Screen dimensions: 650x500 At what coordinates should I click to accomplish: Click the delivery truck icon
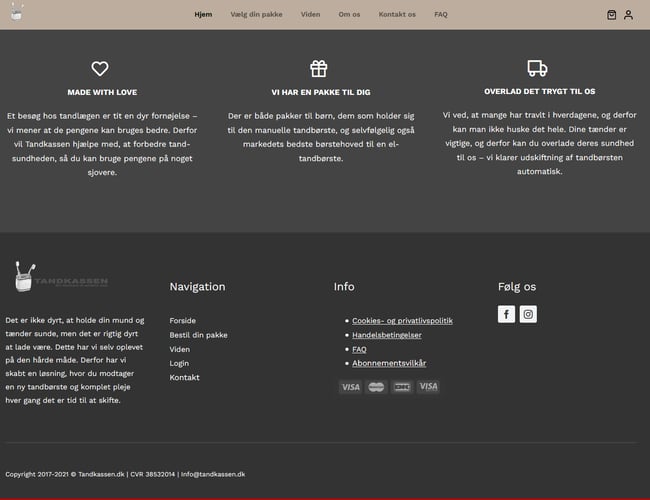tap(537, 69)
